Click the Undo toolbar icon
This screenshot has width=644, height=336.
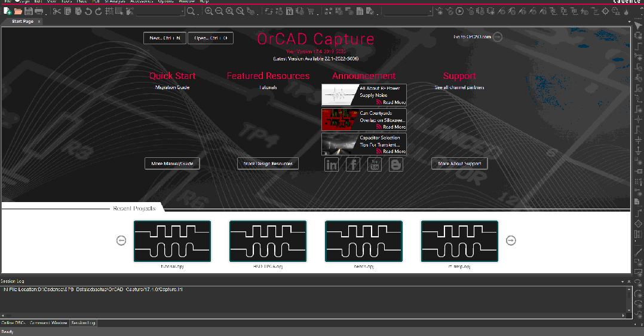(88, 11)
